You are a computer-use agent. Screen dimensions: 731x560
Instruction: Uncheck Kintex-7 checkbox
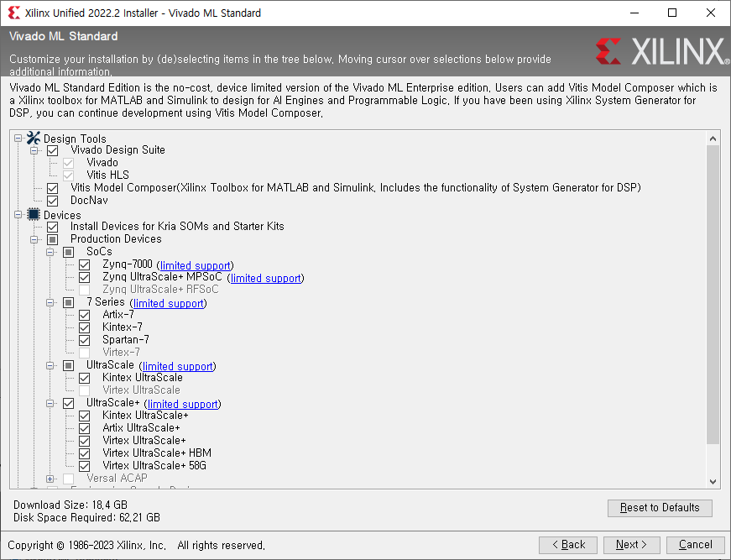pyautogui.click(x=85, y=327)
